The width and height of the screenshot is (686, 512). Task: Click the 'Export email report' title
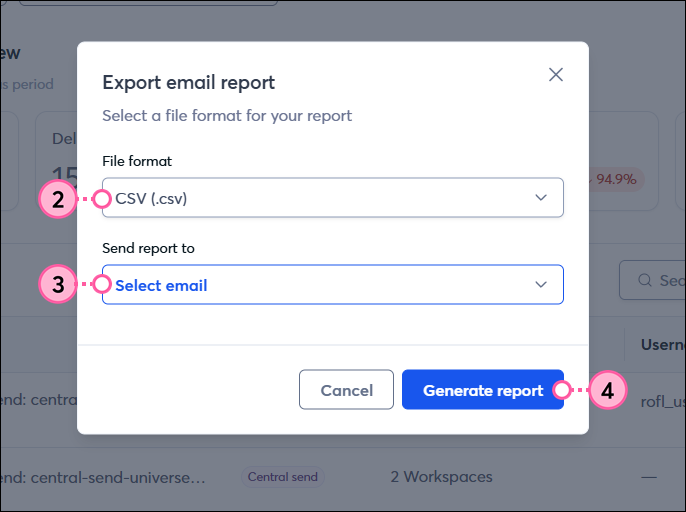click(189, 83)
